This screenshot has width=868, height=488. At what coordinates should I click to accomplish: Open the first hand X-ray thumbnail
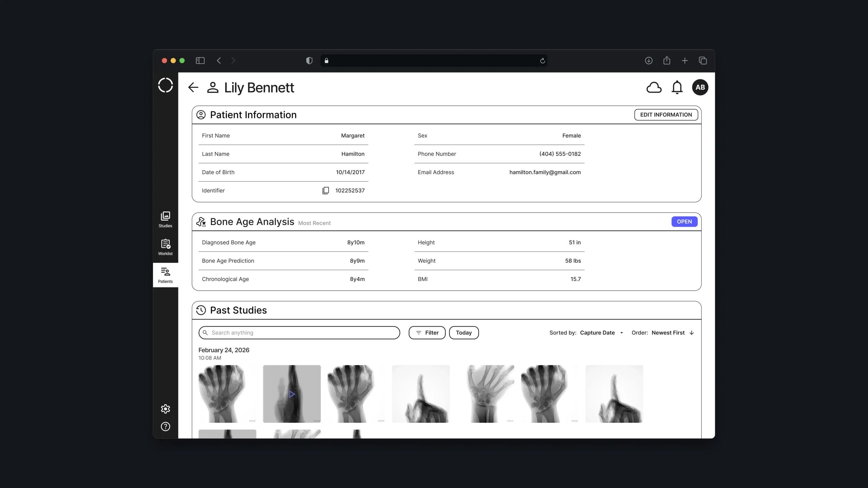[x=227, y=394]
